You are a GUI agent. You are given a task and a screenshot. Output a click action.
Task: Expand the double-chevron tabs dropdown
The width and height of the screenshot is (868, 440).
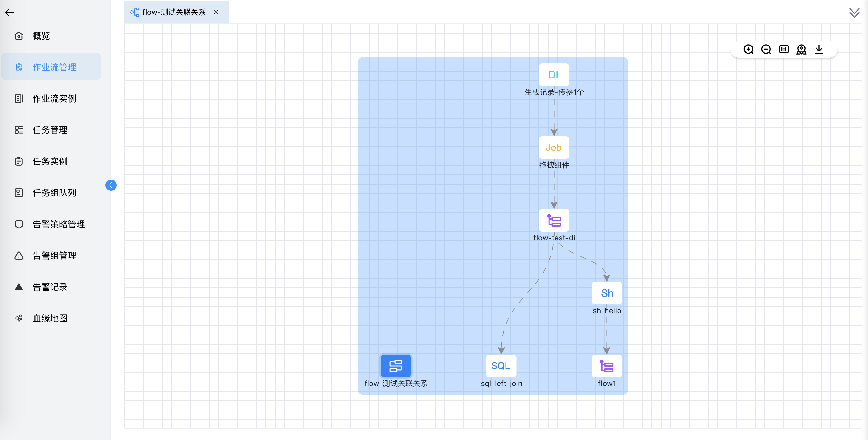point(854,13)
